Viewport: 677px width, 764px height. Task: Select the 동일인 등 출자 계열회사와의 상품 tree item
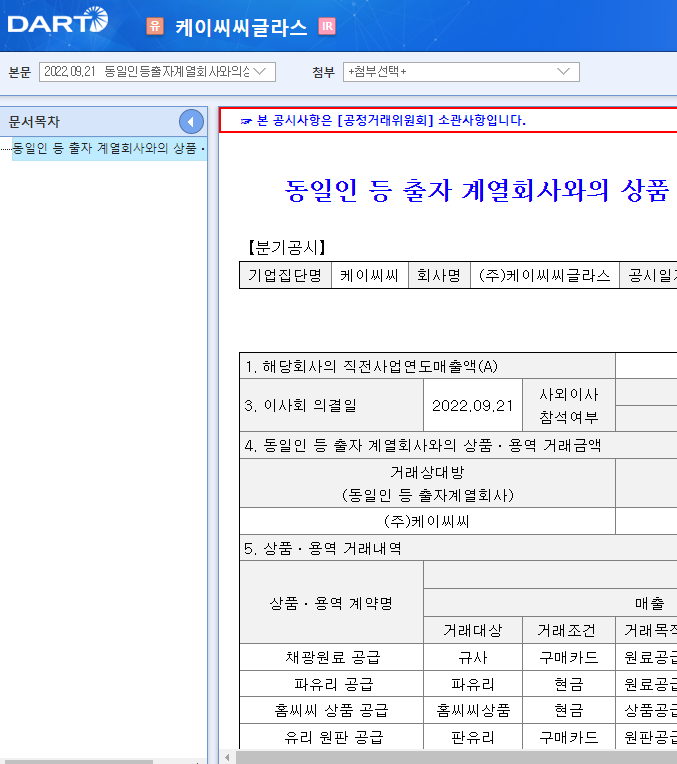(x=109, y=148)
